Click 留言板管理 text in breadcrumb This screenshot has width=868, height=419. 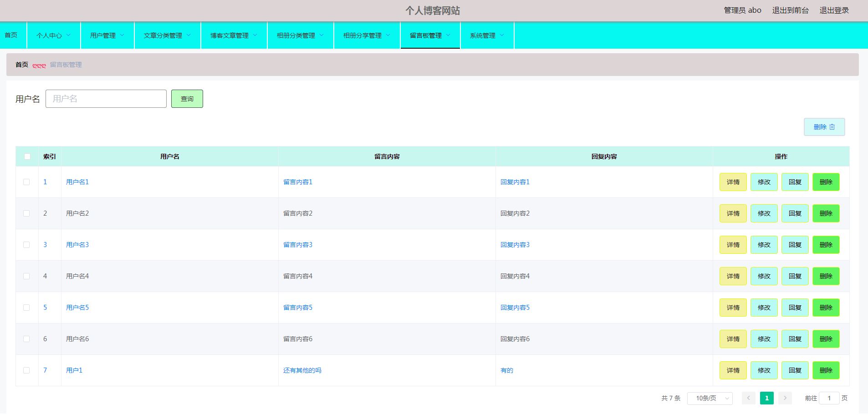(66, 65)
